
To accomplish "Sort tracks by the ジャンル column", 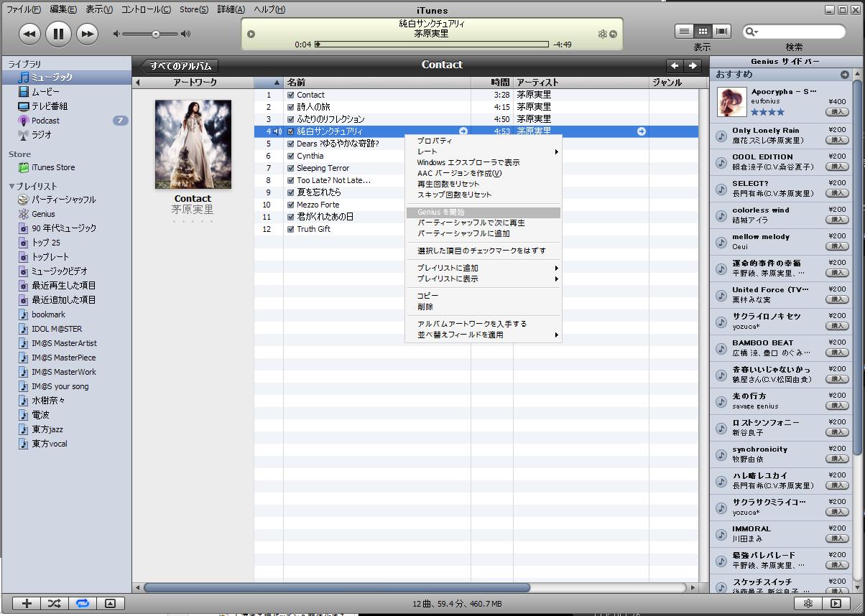I will click(674, 83).
